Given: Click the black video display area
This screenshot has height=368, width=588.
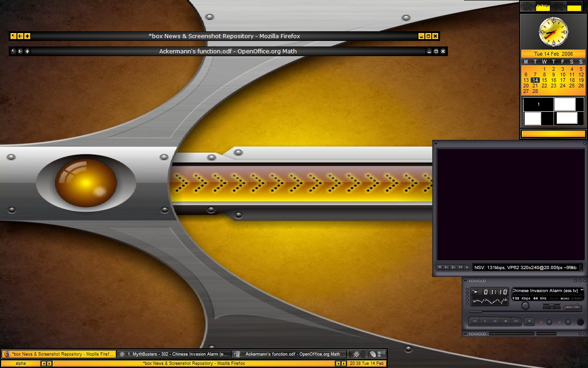Looking at the screenshot, I should point(510,204).
